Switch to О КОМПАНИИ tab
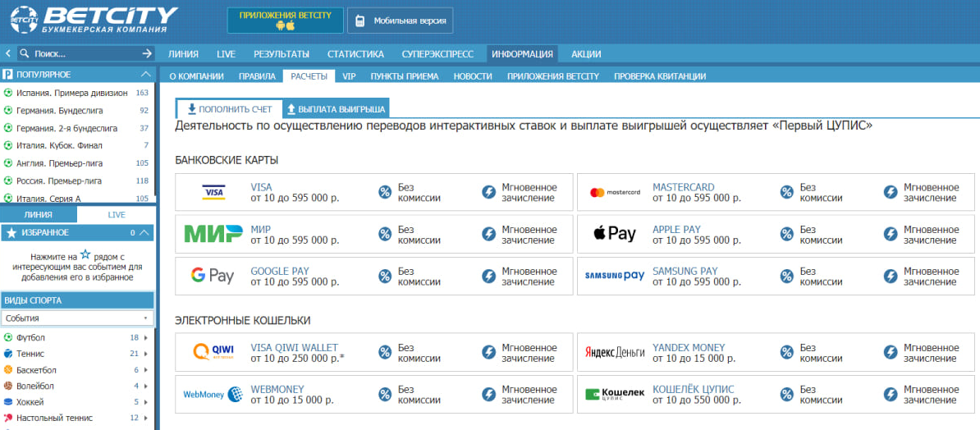This screenshot has height=430, width=980. 196,76
